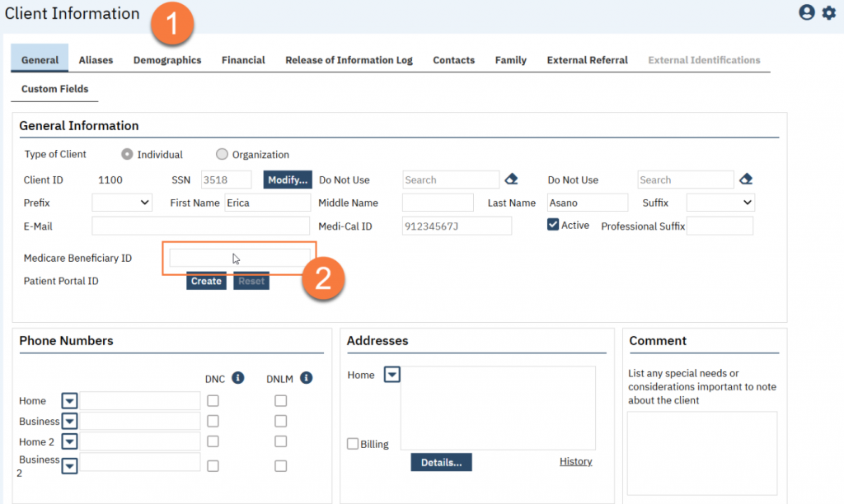Click the Modify SSN button
The image size is (844, 504).
[288, 180]
